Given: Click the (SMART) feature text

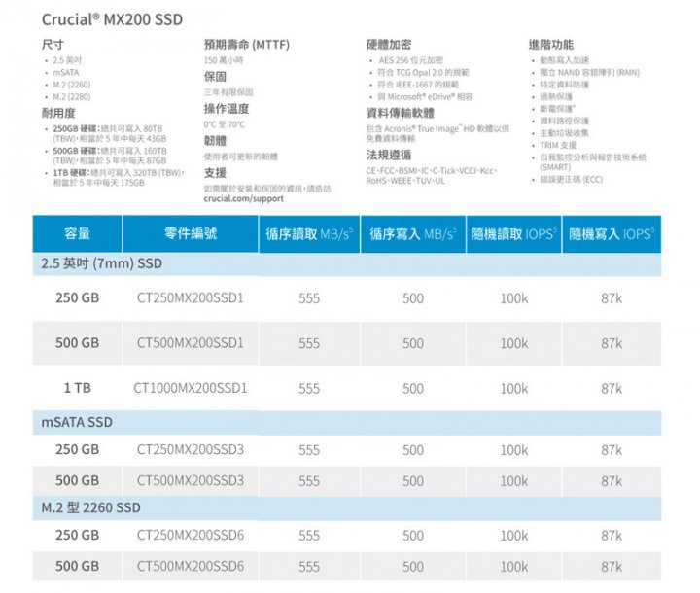Looking at the screenshot, I should point(555,167).
